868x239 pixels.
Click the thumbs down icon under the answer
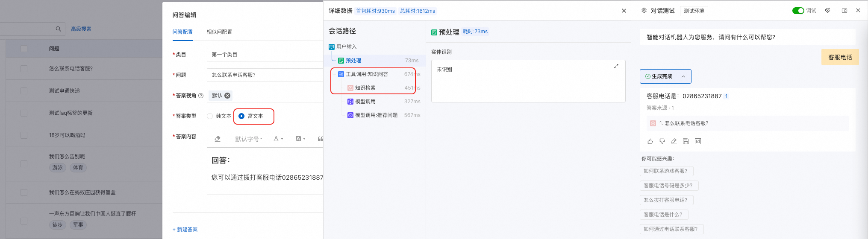click(662, 141)
